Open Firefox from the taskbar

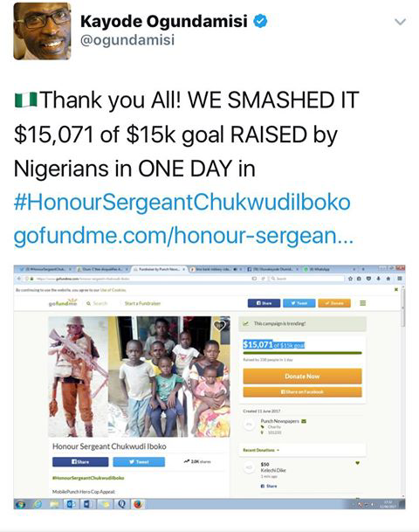coord(137,504)
